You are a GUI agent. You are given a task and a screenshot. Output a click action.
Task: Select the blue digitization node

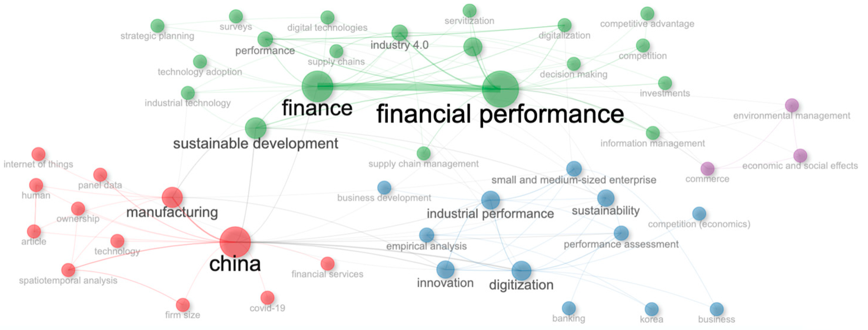point(521,271)
